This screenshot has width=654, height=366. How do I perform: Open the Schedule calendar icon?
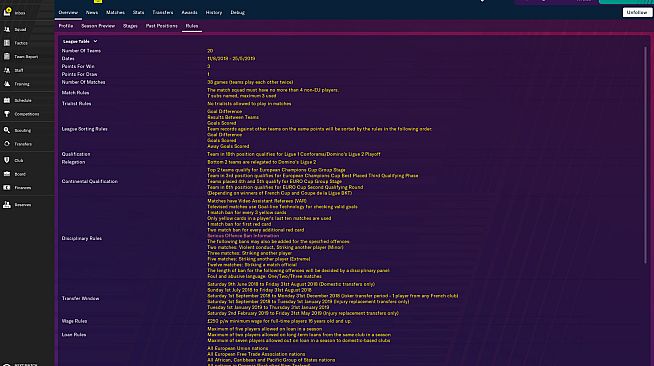click(x=7, y=100)
